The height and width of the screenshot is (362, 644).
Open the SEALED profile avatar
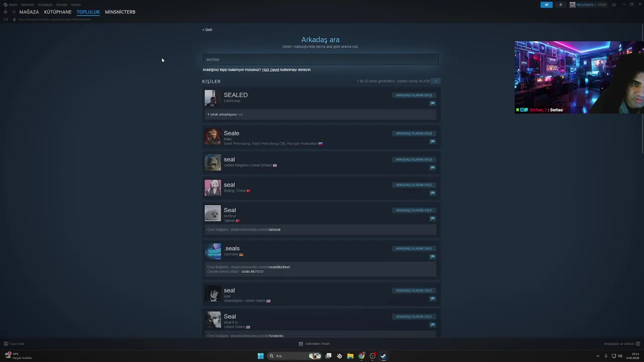coord(212,98)
